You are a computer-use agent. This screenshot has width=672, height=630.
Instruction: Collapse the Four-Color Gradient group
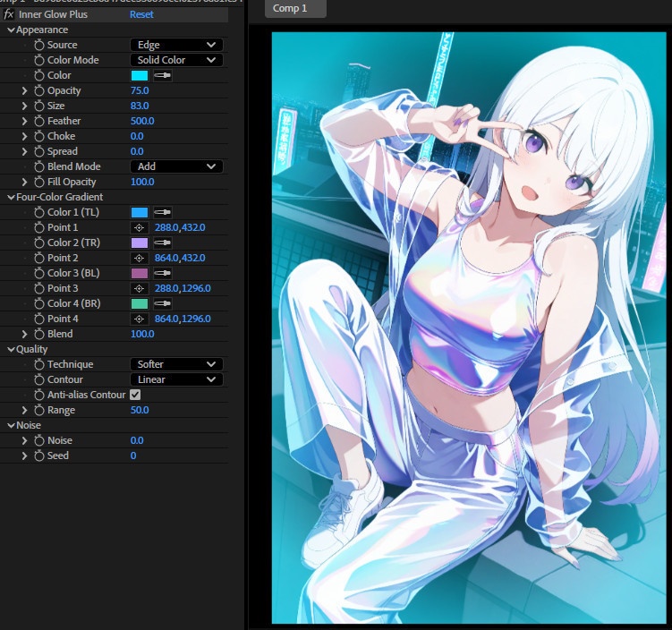11,197
